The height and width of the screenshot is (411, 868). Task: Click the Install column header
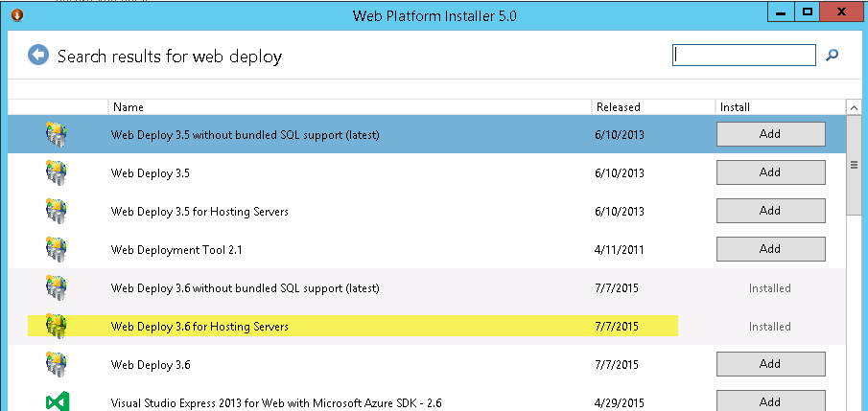tap(781, 107)
